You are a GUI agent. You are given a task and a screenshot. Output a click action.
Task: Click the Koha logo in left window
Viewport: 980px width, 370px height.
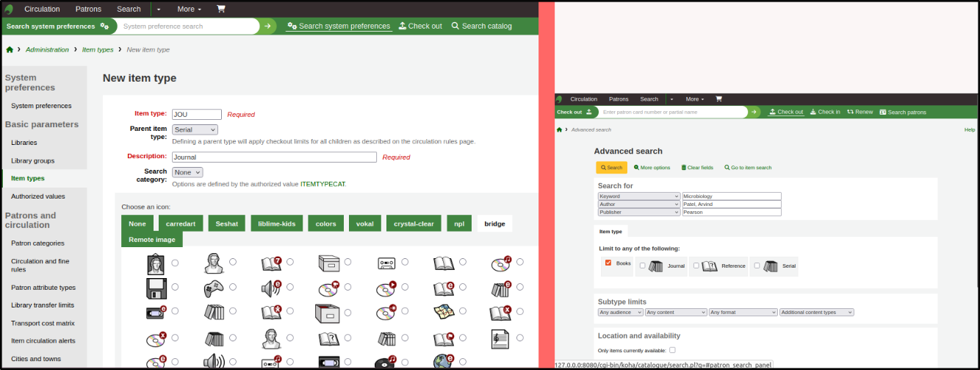[9, 9]
